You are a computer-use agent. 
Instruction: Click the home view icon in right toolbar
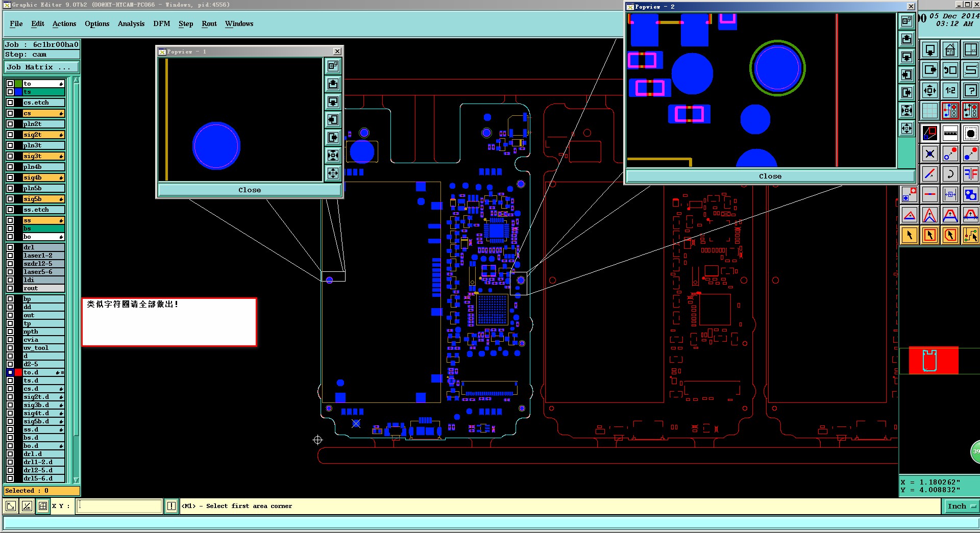coord(950,50)
